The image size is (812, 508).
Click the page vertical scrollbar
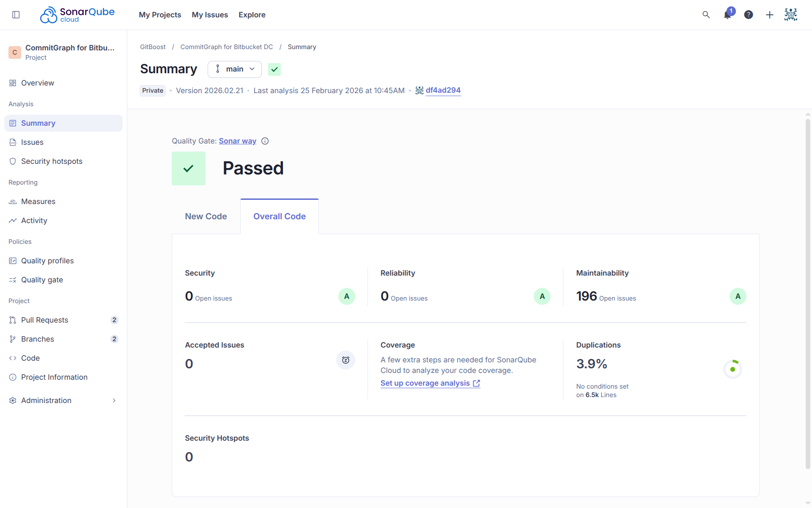808,292
